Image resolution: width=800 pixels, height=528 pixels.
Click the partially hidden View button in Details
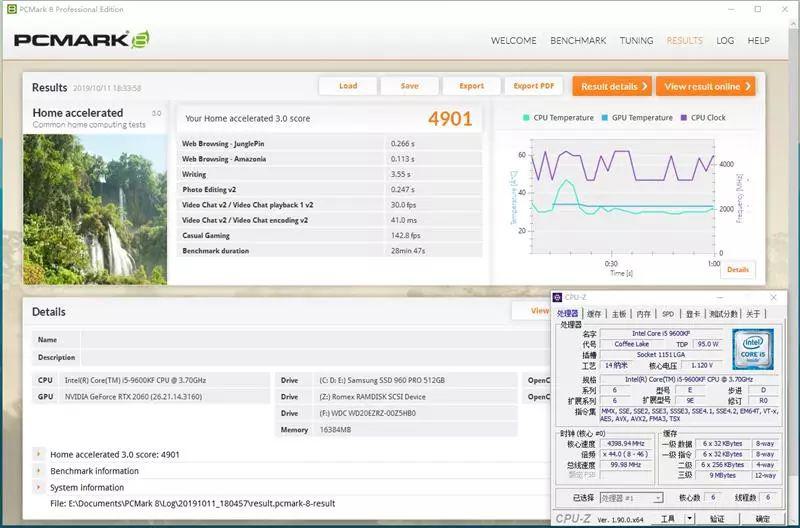pos(531,311)
